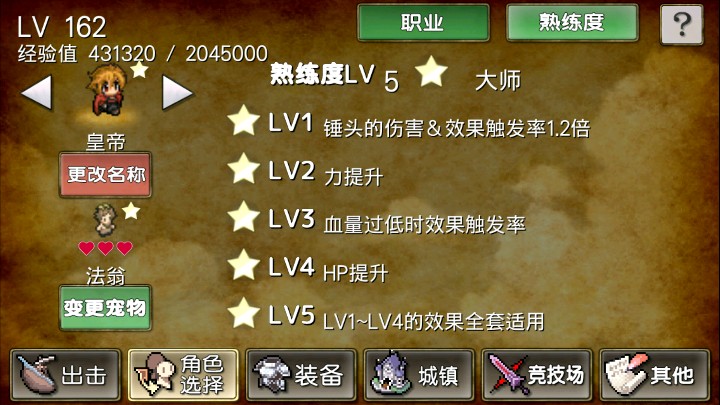Select the 法翁 pet sprite
720x405 pixels.
[106, 220]
